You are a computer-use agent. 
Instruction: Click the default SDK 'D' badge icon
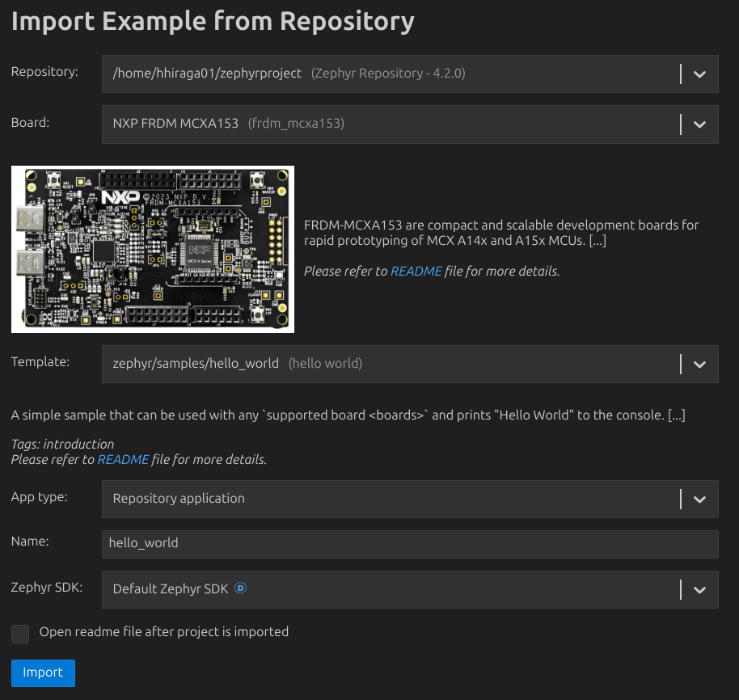[x=240, y=588]
